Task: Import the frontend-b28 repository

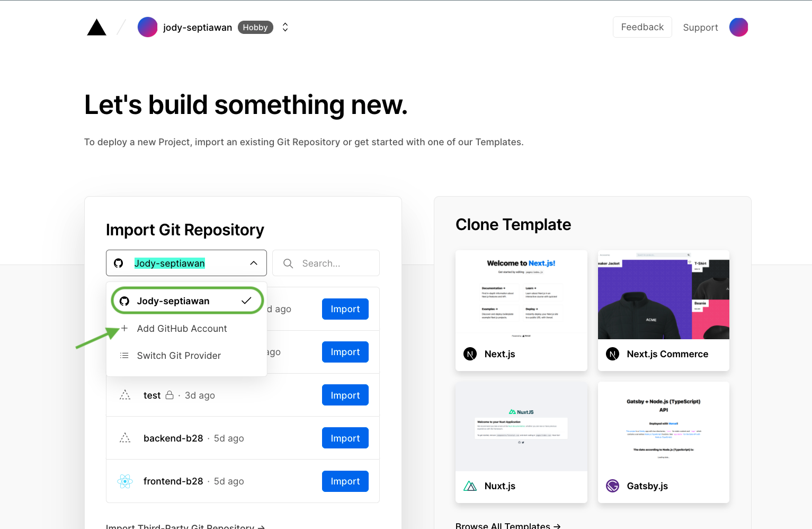Action: tap(345, 481)
